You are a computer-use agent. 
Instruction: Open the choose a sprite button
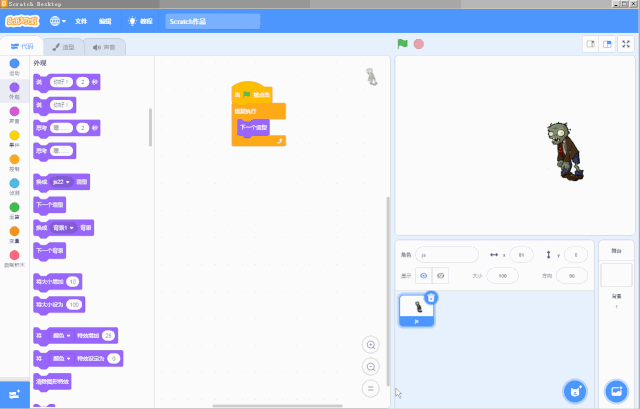[x=575, y=391]
